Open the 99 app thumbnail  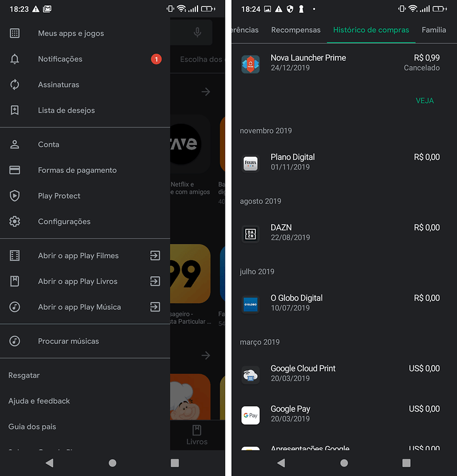tap(191, 274)
